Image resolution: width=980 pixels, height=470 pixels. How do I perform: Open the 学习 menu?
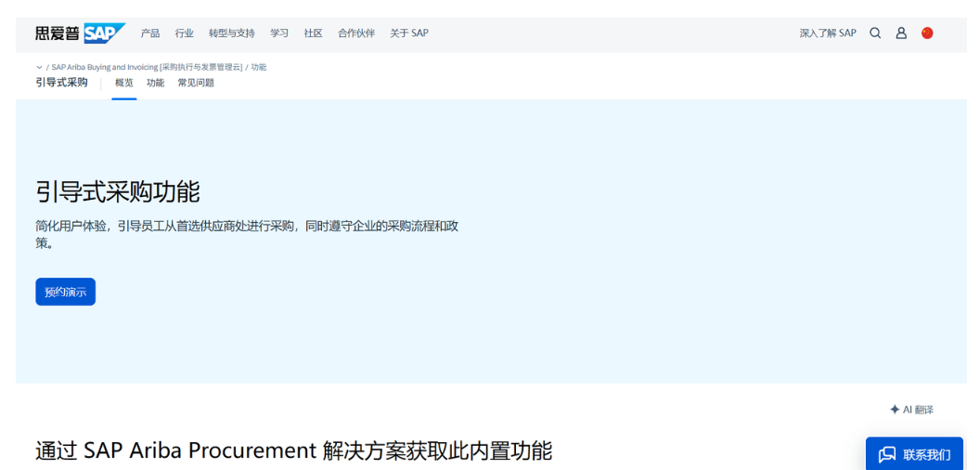(279, 33)
